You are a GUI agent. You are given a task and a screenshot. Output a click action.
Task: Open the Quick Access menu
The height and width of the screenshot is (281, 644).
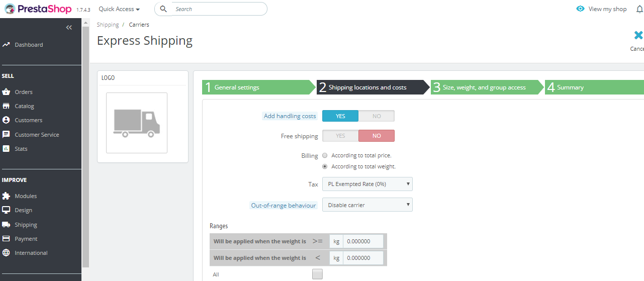coord(119,9)
